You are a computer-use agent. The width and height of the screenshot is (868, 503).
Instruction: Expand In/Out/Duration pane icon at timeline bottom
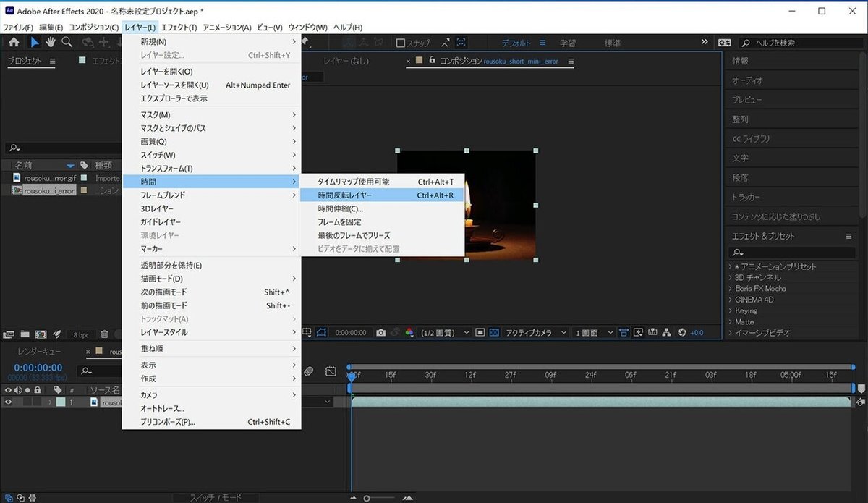[x=30, y=497]
